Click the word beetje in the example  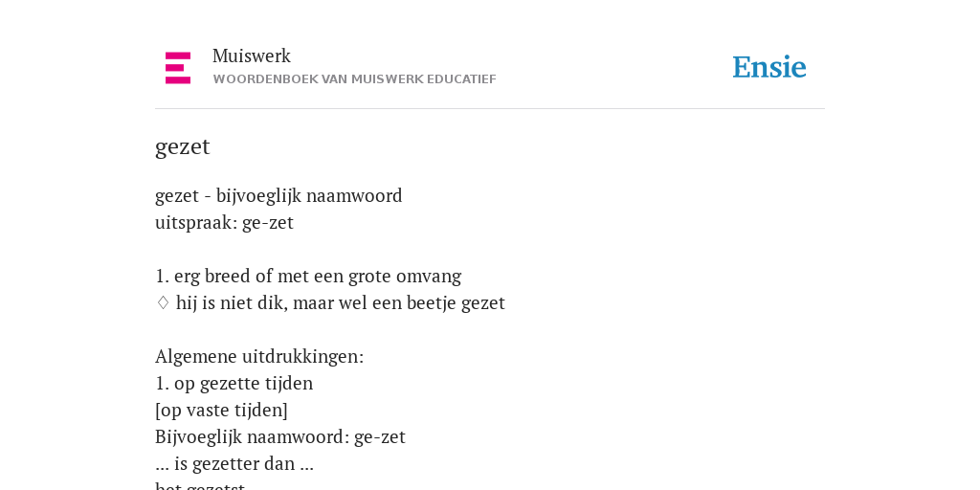(x=432, y=303)
